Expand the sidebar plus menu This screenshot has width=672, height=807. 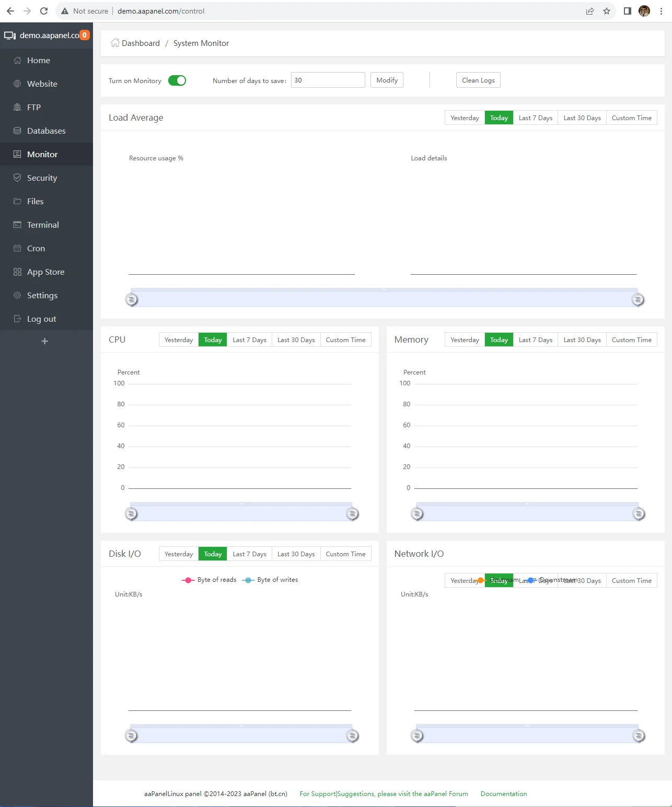45,341
